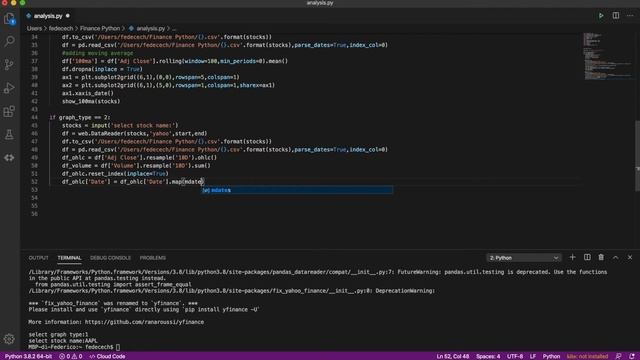Change end of line sequence LF
The width and height of the screenshot is (640, 360).
533,356
